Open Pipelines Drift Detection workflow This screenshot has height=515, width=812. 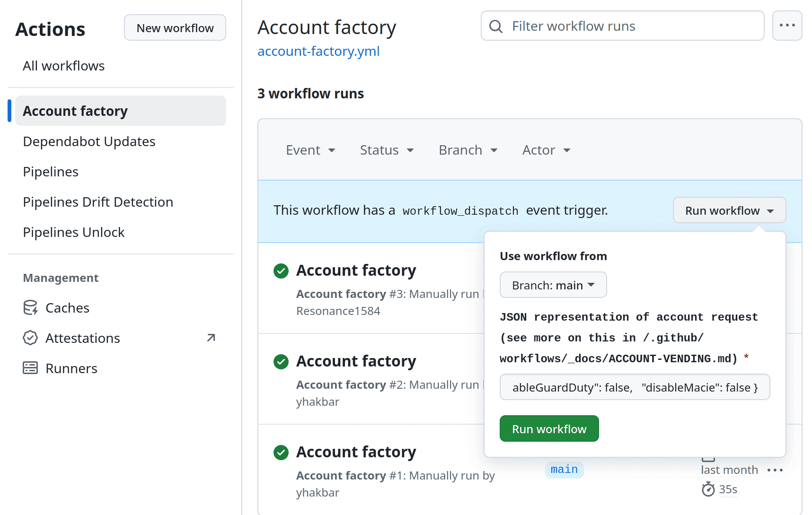tap(98, 202)
